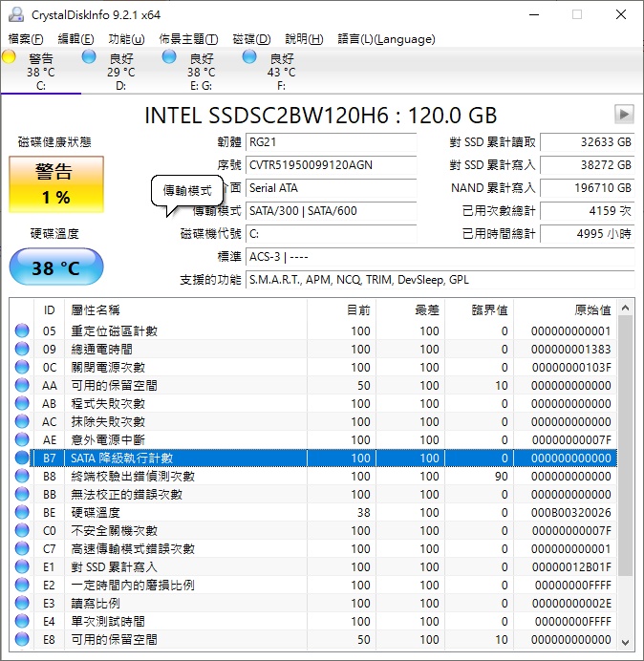This screenshot has height=661, width=644.
Task: Click status orb of attribute BE 硬碟溫度
Action: point(22,513)
